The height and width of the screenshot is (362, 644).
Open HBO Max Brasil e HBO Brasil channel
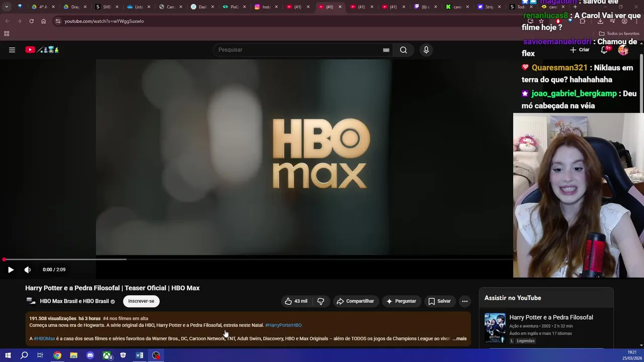point(74,301)
